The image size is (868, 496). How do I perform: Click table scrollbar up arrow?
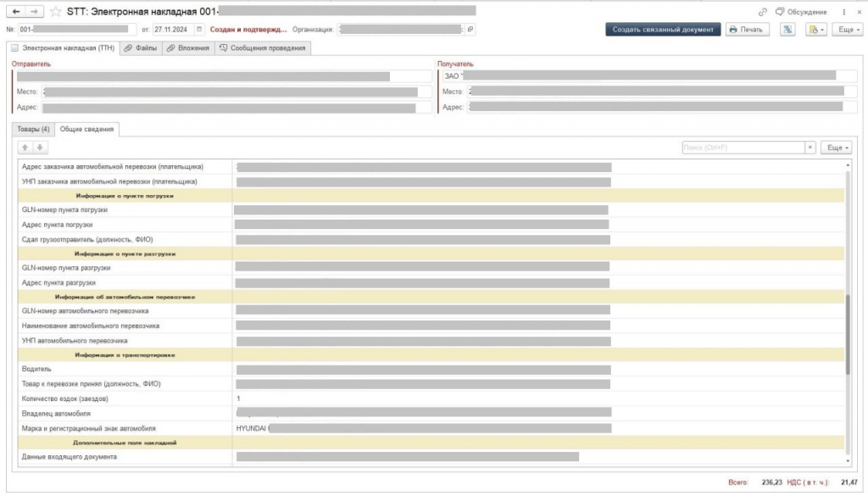coord(848,165)
